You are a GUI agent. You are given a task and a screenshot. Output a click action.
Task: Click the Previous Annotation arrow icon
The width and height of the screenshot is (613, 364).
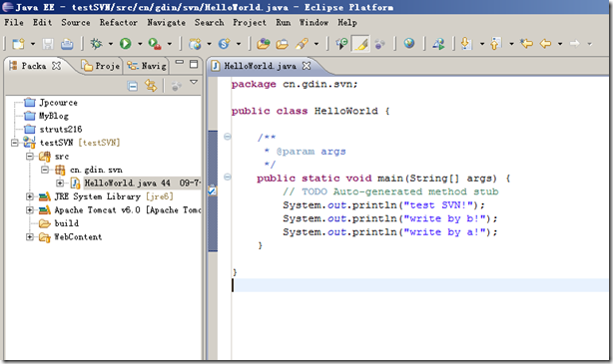[496, 44]
